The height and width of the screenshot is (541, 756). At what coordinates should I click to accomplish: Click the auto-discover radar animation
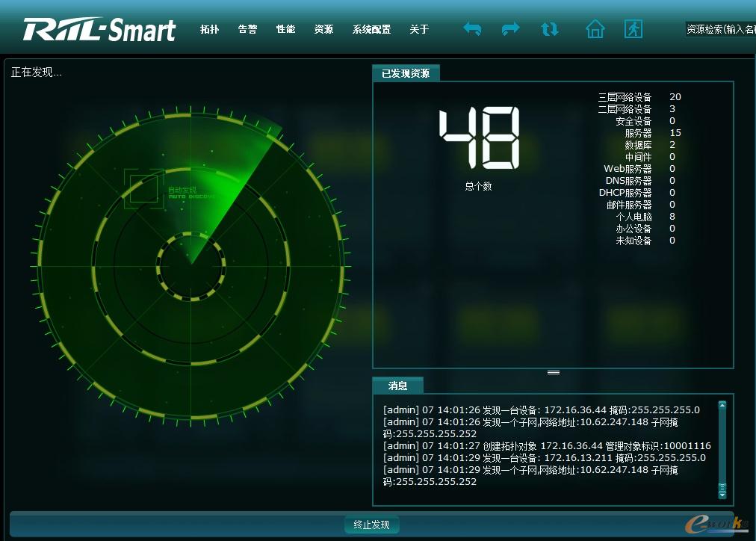pyautogui.click(x=190, y=262)
